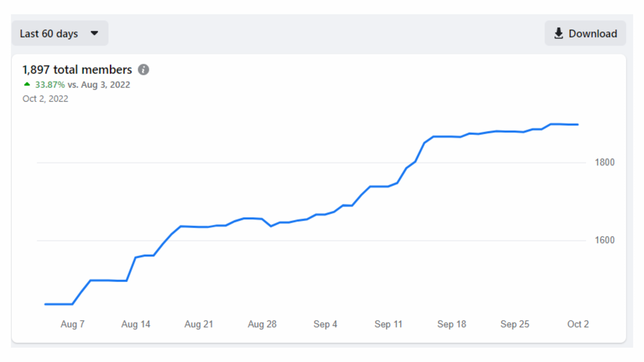Viewport: 644px width, 362px height.
Task: Click the 1,897 total members heading
Action: pos(77,70)
